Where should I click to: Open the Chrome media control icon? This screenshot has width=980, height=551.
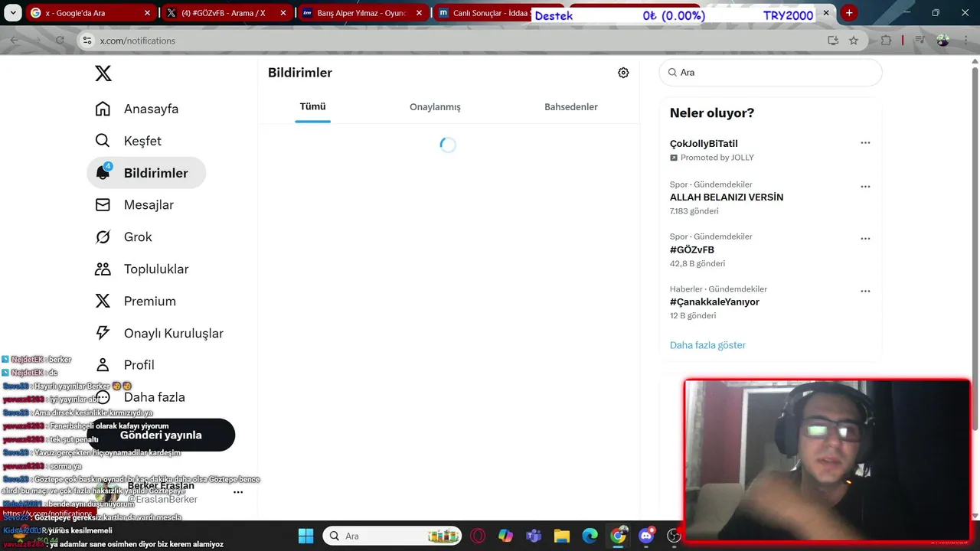(920, 41)
